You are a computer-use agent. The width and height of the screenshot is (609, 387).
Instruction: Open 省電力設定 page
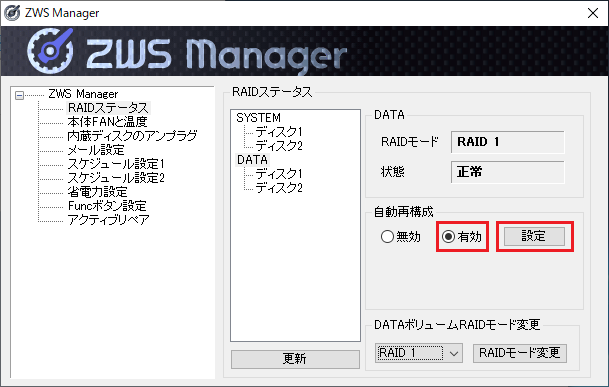[x=97, y=192]
